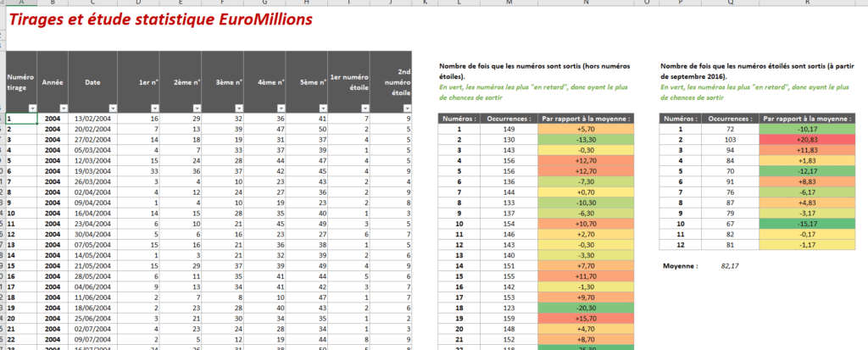Select star occurrences value 94
The height and width of the screenshot is (350, 868).
(730, 150)
